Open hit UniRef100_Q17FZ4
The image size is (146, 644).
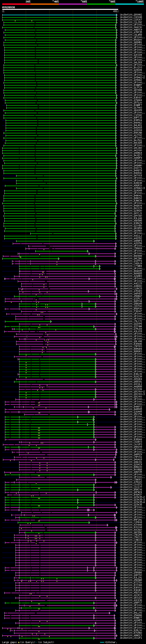pyautogui.click(x=131, y=87)
